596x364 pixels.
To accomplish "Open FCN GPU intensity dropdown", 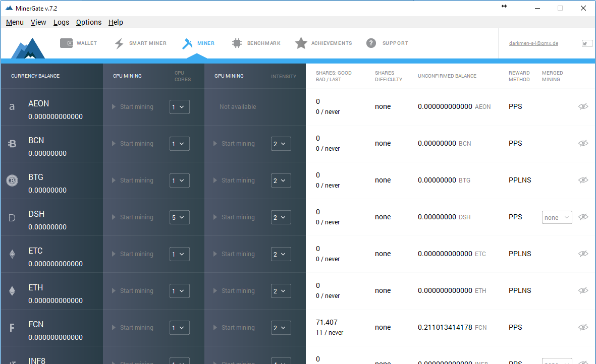I will click(281, 328).
